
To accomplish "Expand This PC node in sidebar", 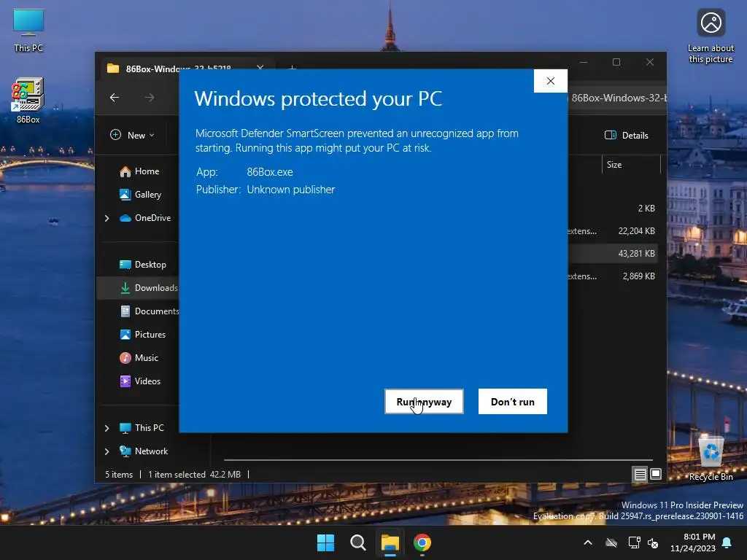I will [107, 428].
